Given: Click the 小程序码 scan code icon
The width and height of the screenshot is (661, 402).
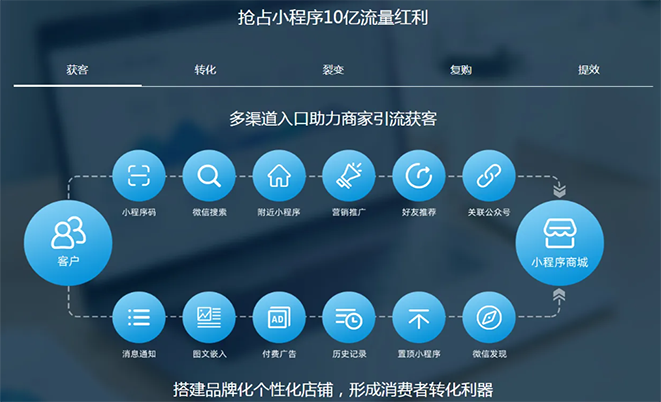Looking at the screenshot, I should pyautogui.click(x=139, y=177).
